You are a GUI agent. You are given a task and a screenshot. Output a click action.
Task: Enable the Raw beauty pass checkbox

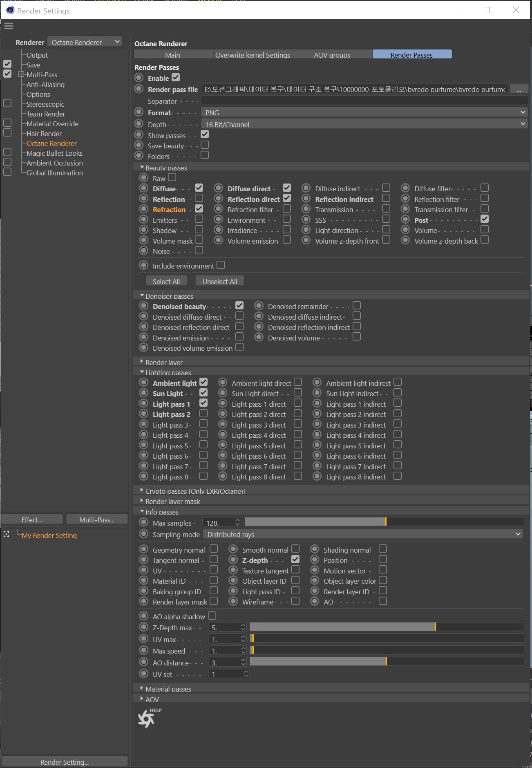172,177
